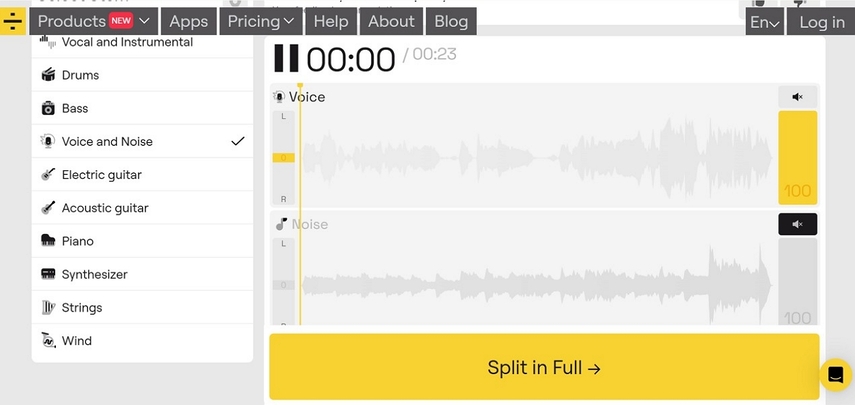This screenshot has width=855, height=405.
Task: Open the chat support bubble icon
Action: tap(836, 374)
